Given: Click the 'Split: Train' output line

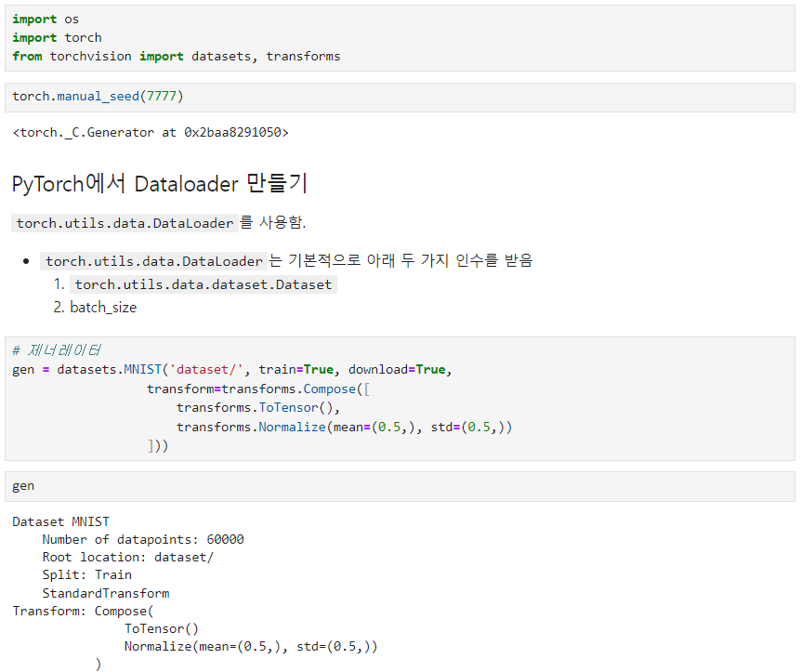Looking at the screenshot, I should [x=86, y=575].
